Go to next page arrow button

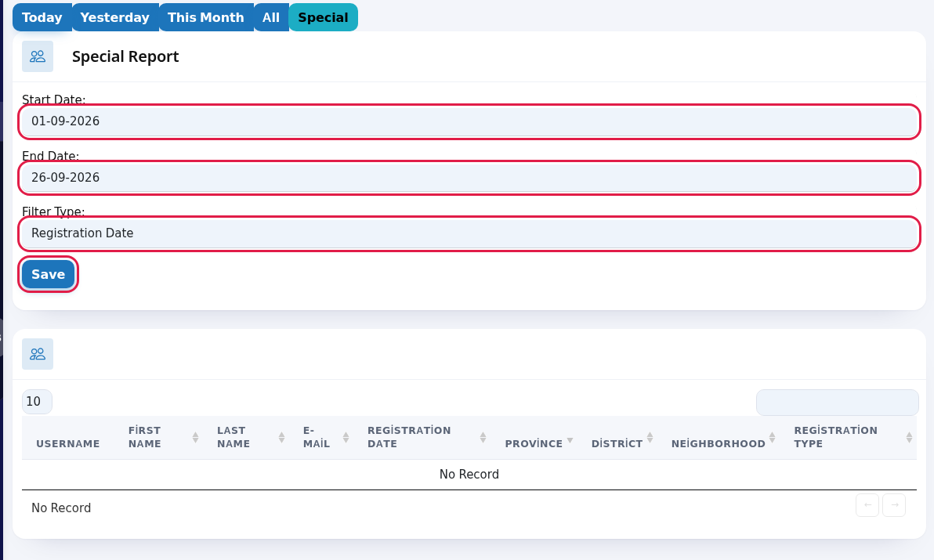point(894,505)
